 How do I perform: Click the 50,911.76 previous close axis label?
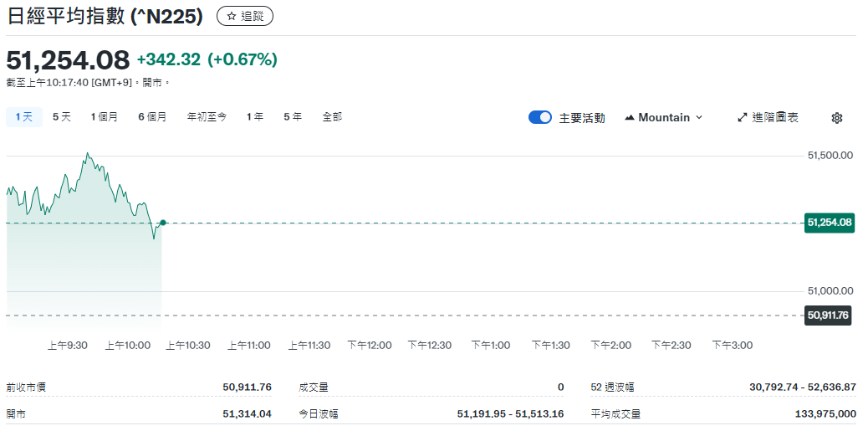pyautogui.click(x=829, y=316)
